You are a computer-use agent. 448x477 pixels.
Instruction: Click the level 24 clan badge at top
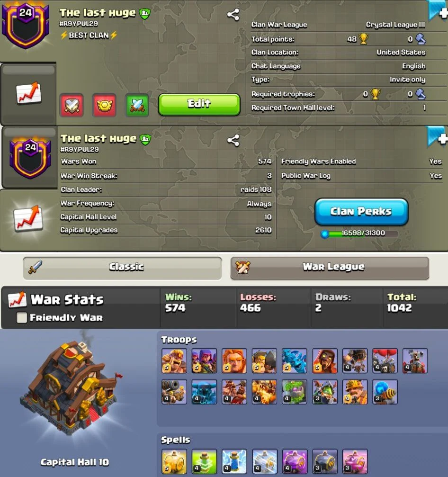coord(26,25)
